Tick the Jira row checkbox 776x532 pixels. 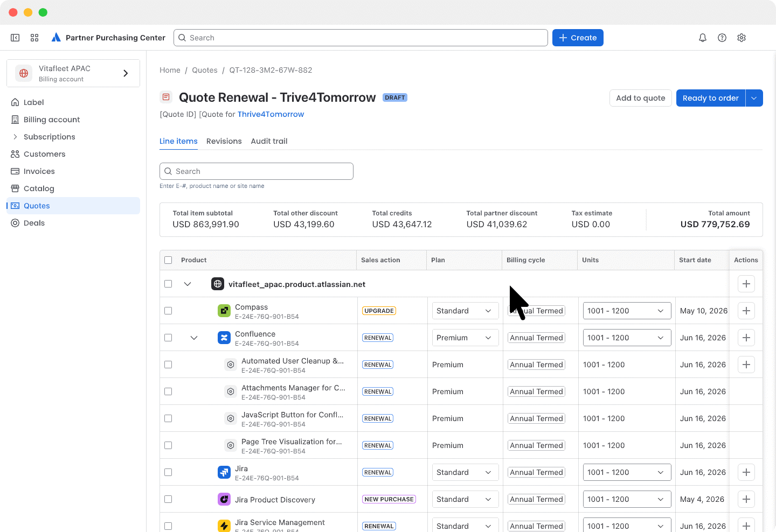pyautogui.click(x=168, y=472)
